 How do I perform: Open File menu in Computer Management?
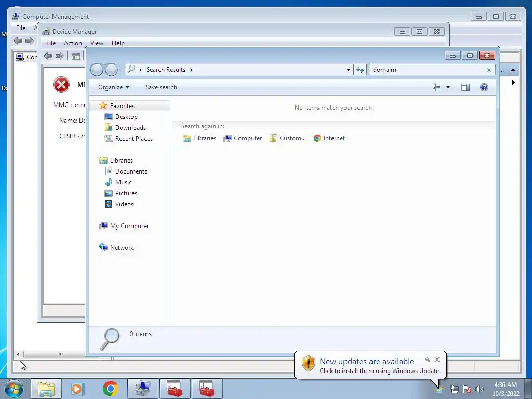click(21, 28)
